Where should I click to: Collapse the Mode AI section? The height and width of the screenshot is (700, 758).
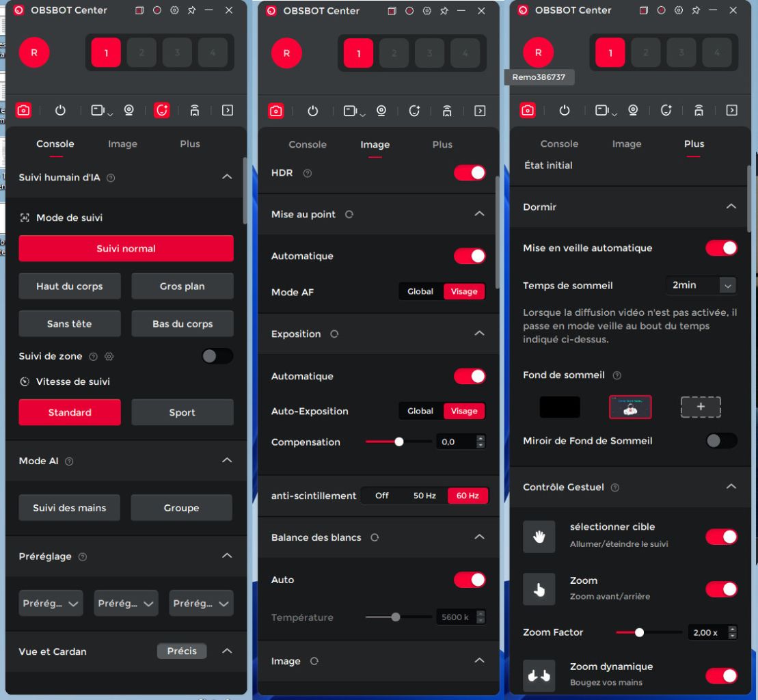pos(227,461)
